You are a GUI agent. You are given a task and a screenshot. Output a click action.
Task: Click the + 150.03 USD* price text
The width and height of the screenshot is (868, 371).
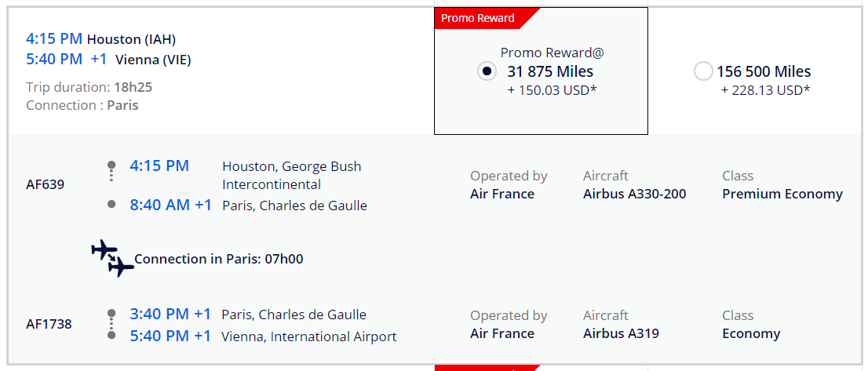pos(552,90)
